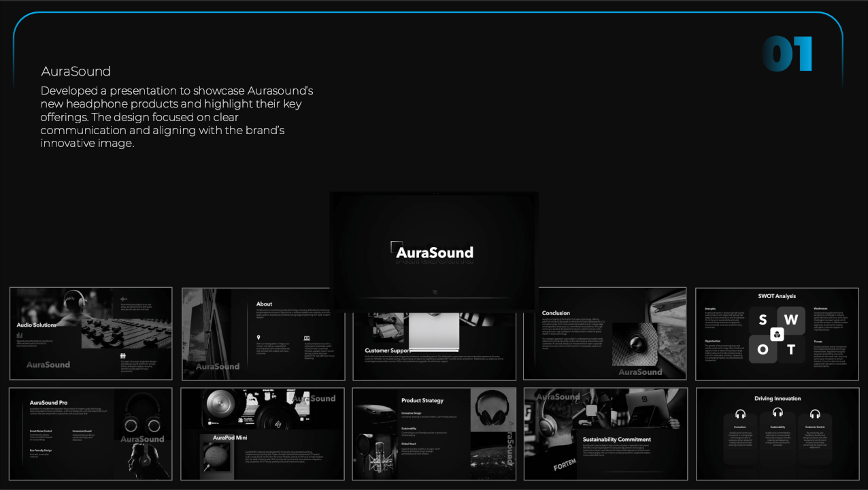Screen dimensions: 868x490
Task: Click the W tile in SWOT Analysis
Action: 791,320
